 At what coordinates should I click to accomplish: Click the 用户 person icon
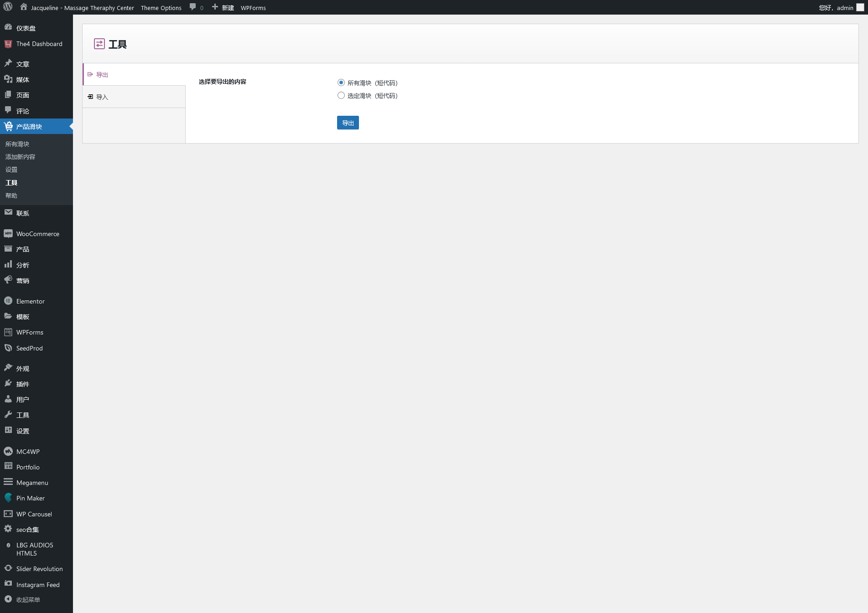tap(8, 399)
